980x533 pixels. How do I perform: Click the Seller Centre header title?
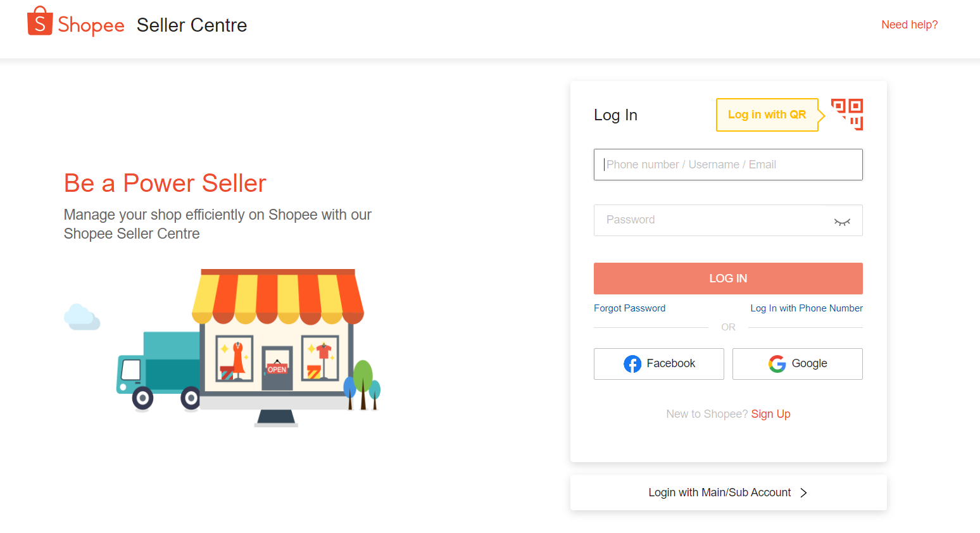[192, 25]
